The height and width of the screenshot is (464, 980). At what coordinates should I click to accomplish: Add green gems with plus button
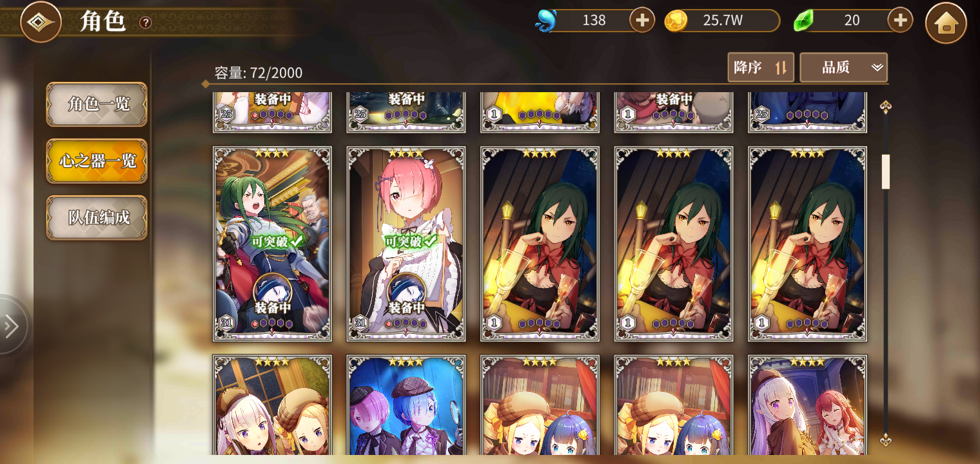coord(900,21)
